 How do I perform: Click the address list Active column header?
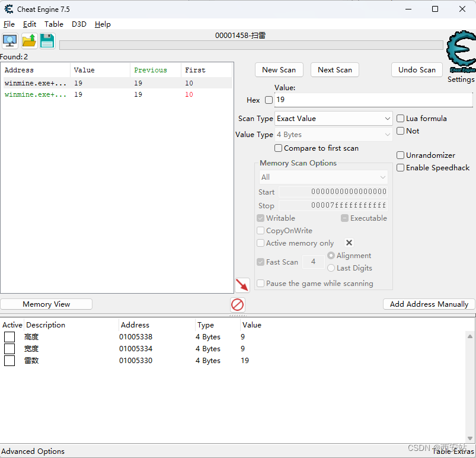12,325
